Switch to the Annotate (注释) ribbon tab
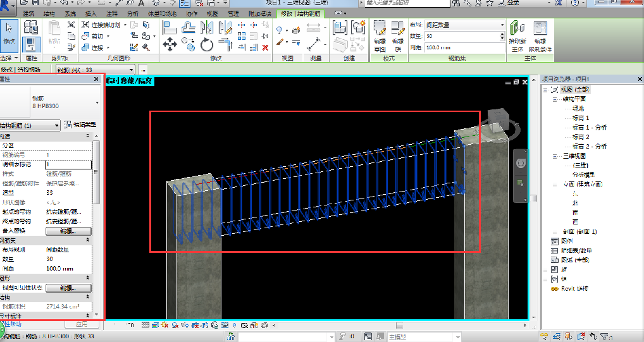This screenshot has height=342, width=644. 111,13
